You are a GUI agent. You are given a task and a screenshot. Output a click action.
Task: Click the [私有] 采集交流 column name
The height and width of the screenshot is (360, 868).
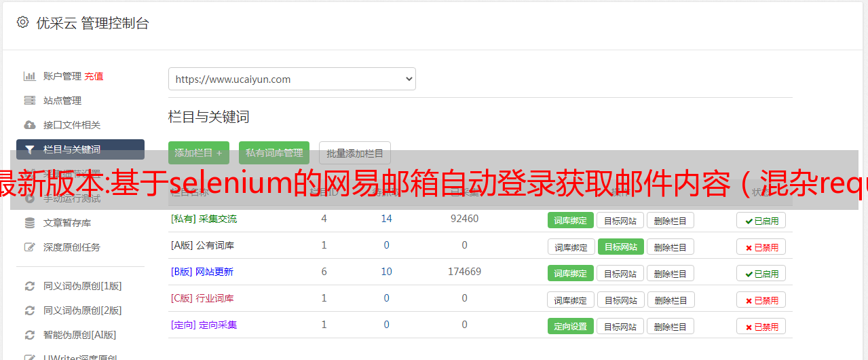pos(204,219)
